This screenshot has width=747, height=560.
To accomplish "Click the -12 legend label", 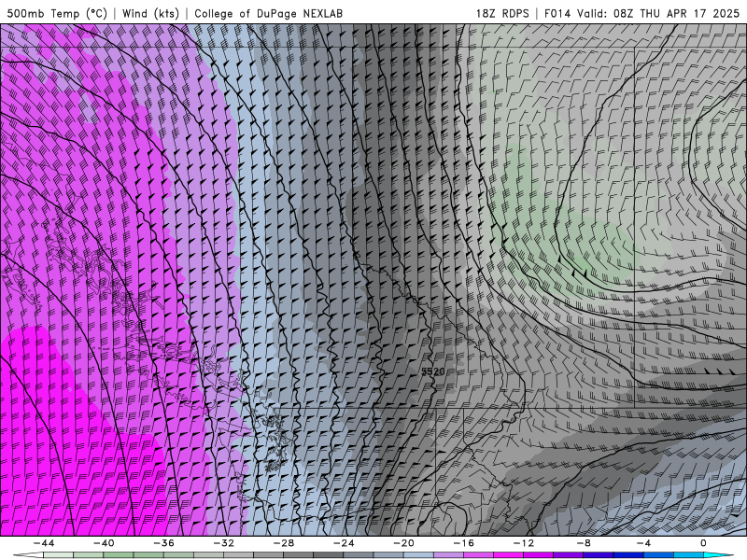I will click(524, 543).
